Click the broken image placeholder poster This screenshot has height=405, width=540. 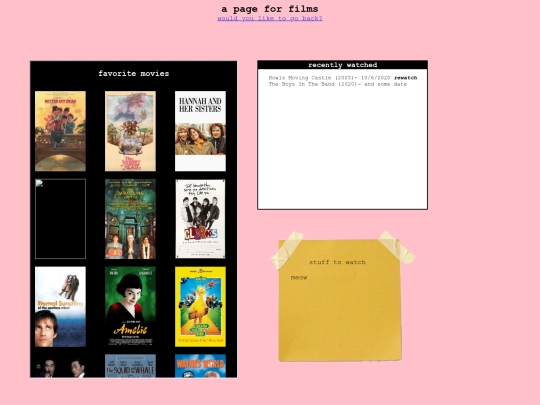click(x=60, y=219)
